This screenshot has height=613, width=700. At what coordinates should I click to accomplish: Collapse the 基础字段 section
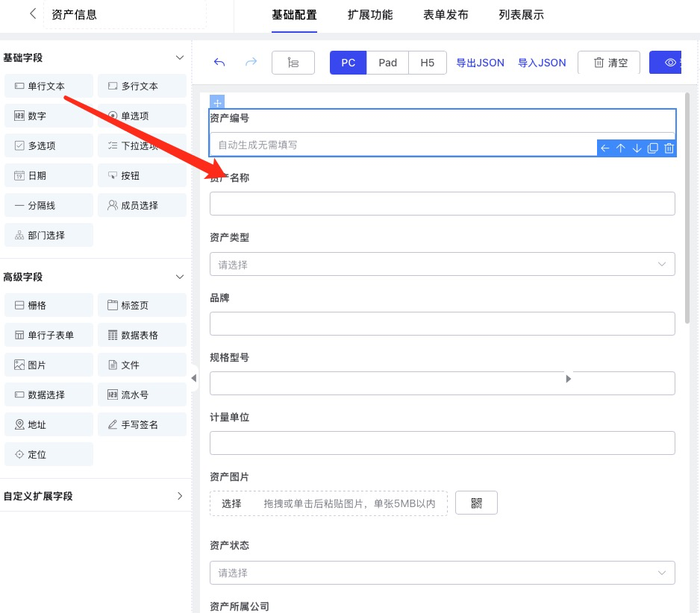179,57
